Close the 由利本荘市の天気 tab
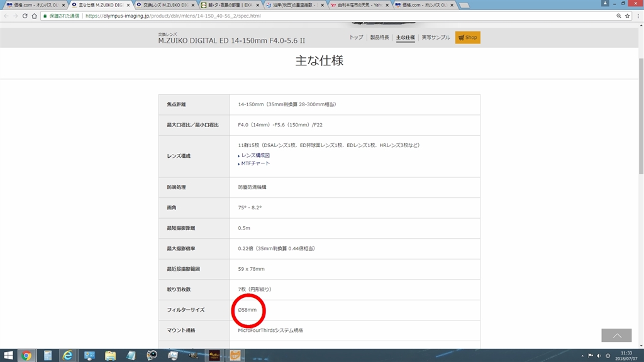 click(387, 5)
